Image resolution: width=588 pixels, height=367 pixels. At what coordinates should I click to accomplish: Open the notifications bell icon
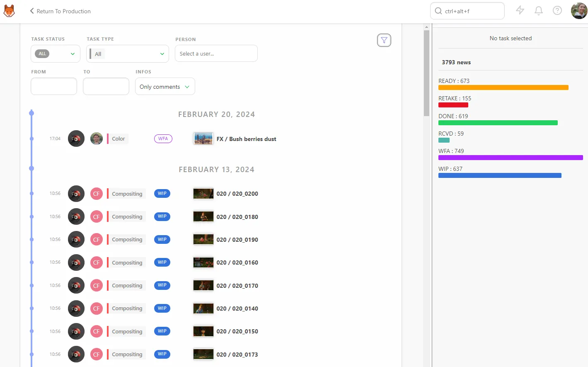coord(539,11)
